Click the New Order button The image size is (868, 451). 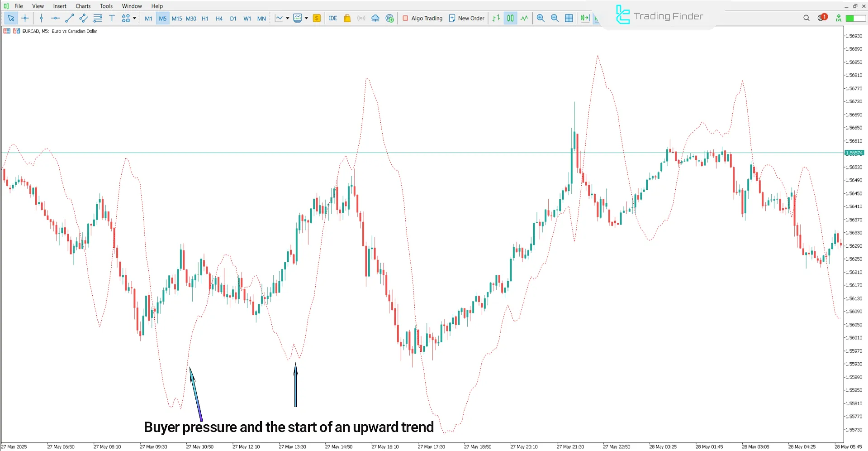466,18
